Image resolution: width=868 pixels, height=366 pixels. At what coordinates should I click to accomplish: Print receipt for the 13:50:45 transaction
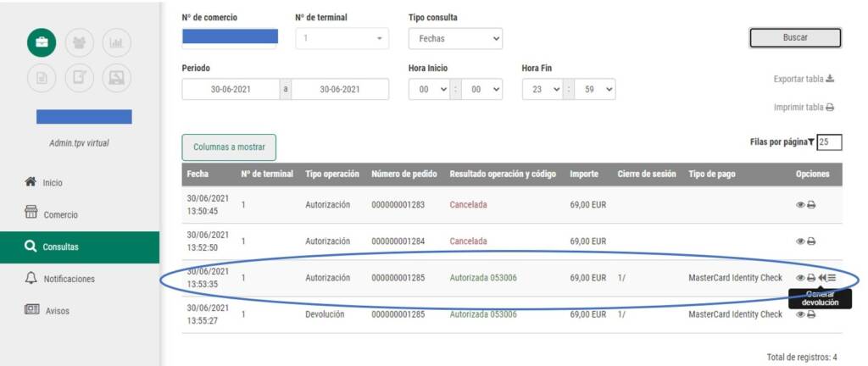pyautogui.click(x=811, y=205)
